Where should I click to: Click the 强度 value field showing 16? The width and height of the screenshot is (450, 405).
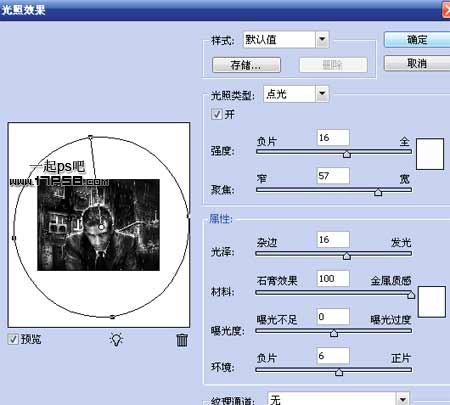[x=333, y=137]
